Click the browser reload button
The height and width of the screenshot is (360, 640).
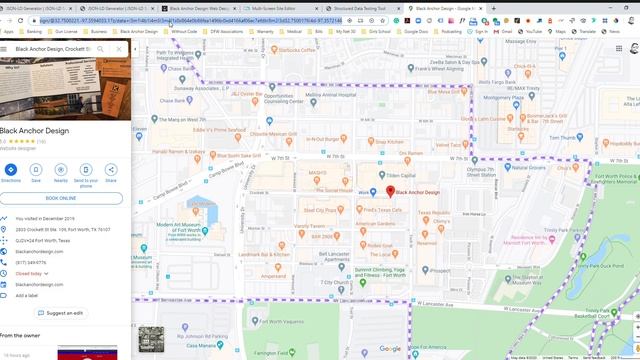(20, 20)
